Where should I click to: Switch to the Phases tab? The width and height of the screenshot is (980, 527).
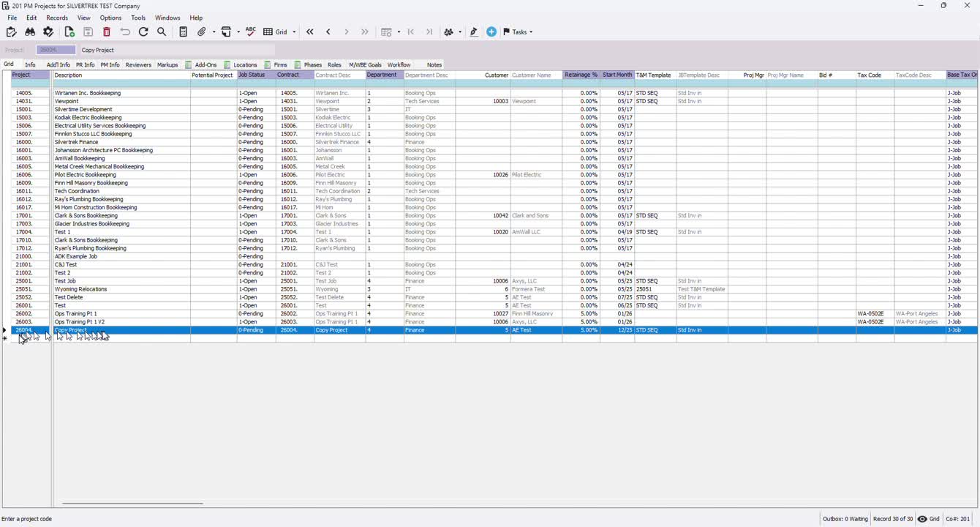point(308,65)
